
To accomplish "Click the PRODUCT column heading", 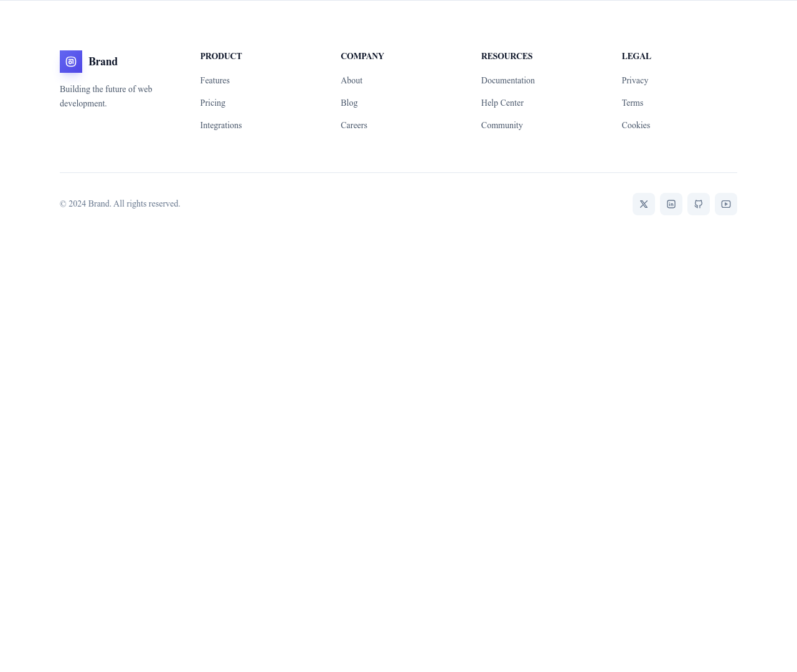I will click(x=220, y=56).
